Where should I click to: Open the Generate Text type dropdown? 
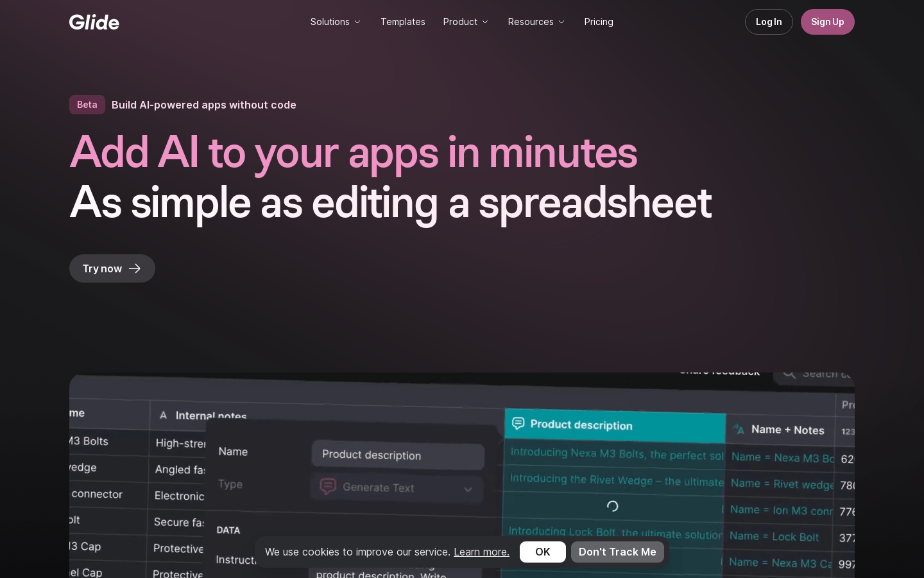(x=397, y=487)
